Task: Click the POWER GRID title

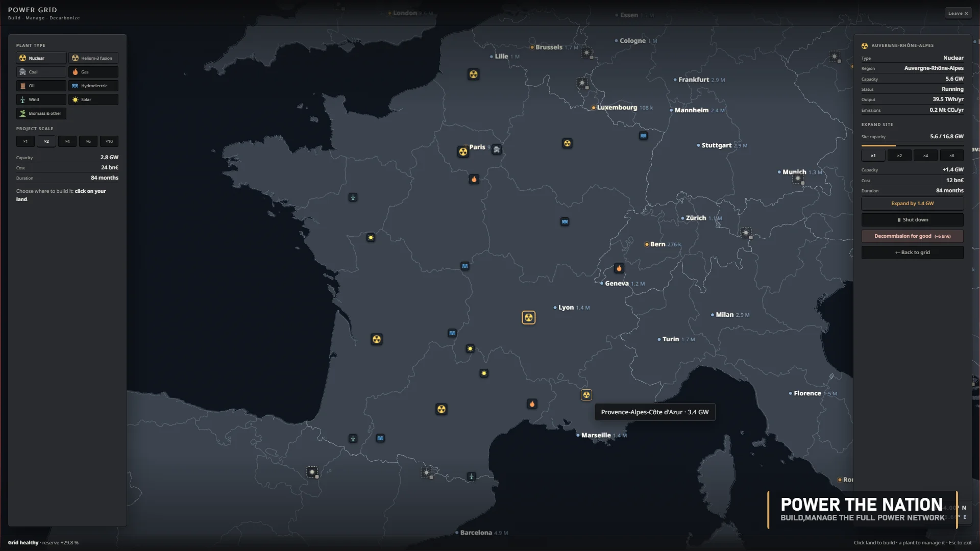Action: point(33,10)
